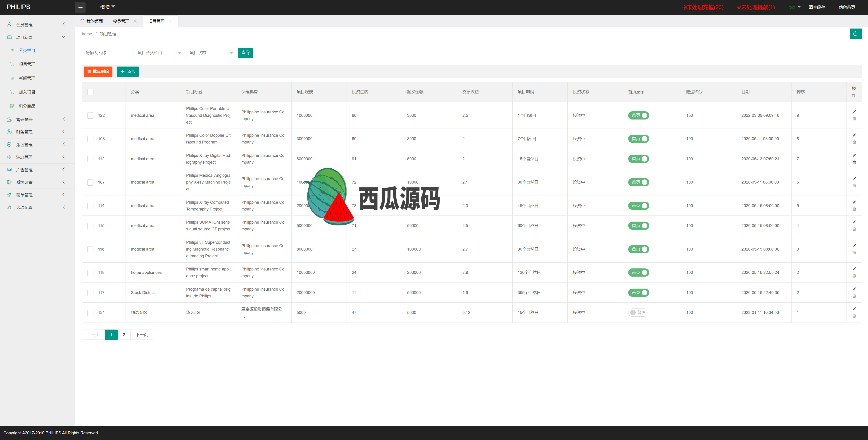Image resolution: width=868 pixels, height=440 pixels.
Task: Click edit pencil icon for row 116
Action: [854, 245]
